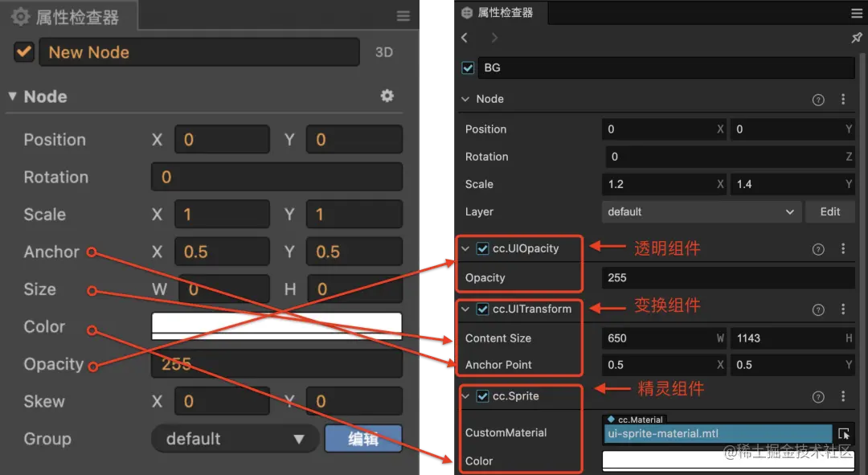
Task: Go forward with right arrow in right inspector
Action: [494, 38]
